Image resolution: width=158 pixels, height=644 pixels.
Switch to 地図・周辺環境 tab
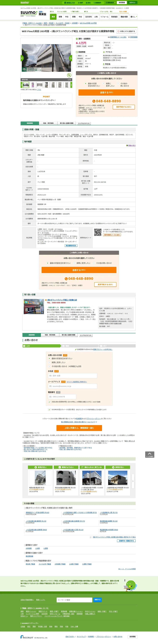coord(48,123)
